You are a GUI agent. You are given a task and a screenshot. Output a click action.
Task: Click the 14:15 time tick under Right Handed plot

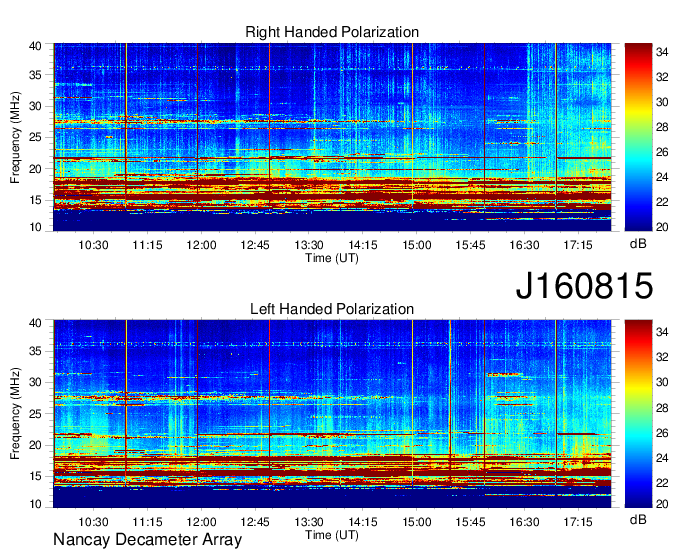(363, 245)
